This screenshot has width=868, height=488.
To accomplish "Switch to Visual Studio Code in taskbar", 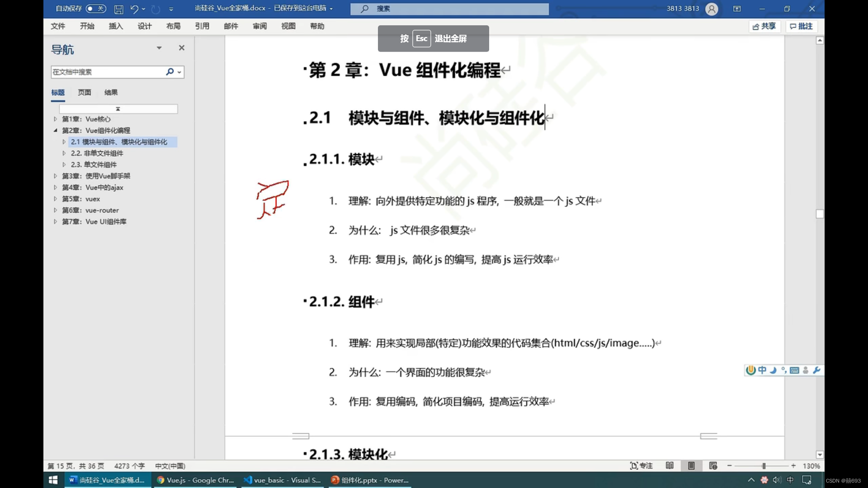I will (283, 480).
